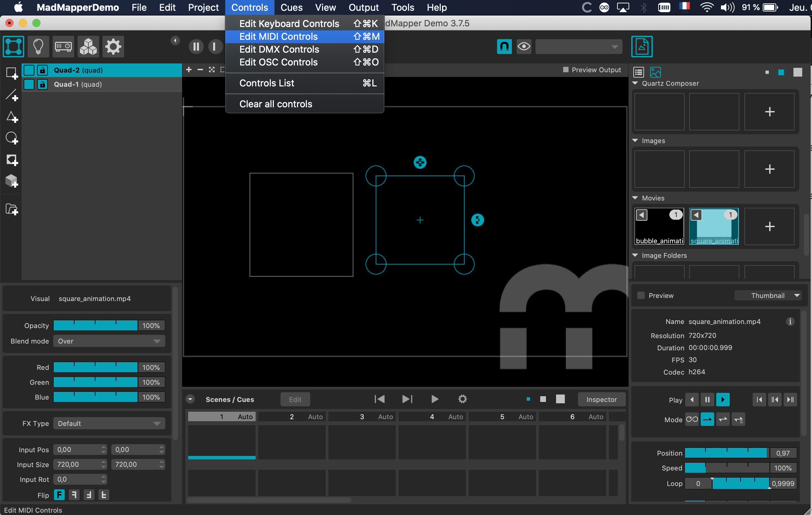
Task: Open the master settings gear icon
Action: [x=113, y=47]
